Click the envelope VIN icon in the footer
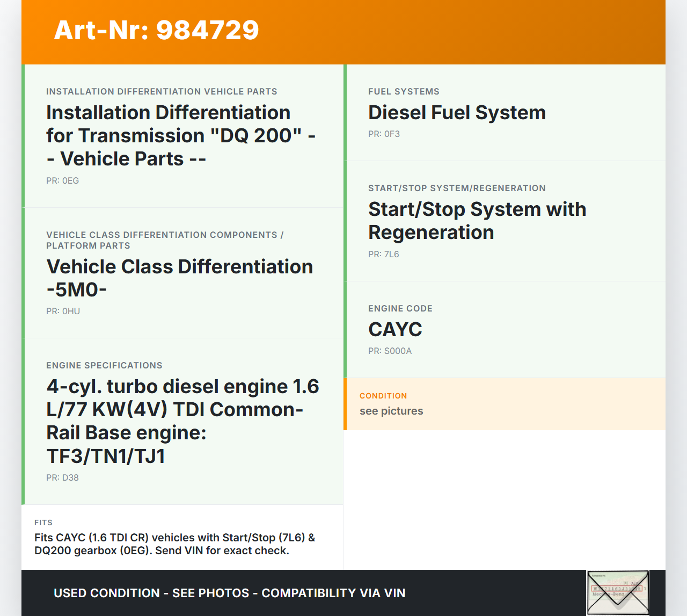The image size is (687, 616). tap(618, 592)
